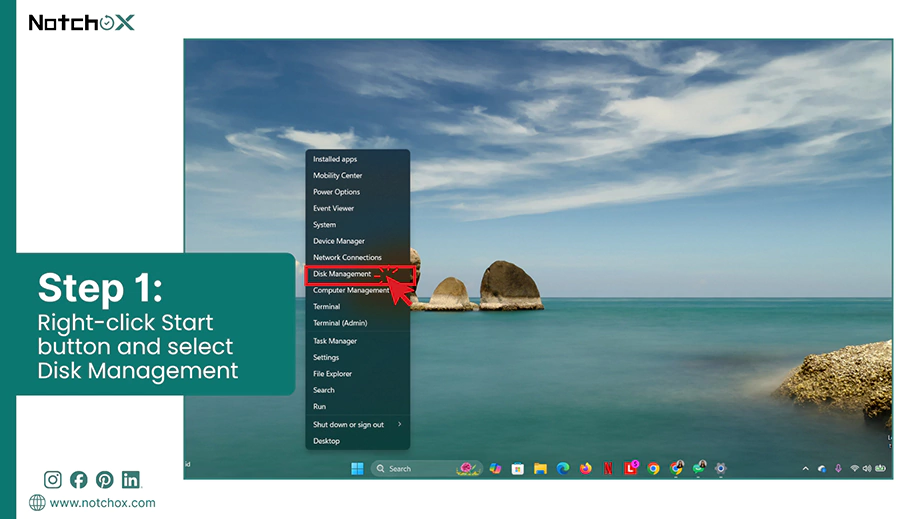
Task: Click the volume speaker tray icon
Action: (x=867, y=469)
